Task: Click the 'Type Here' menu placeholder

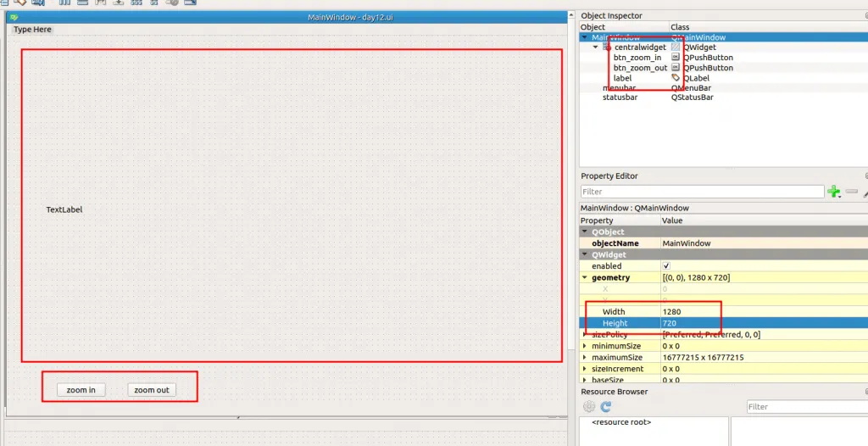Action: (32, 30)
